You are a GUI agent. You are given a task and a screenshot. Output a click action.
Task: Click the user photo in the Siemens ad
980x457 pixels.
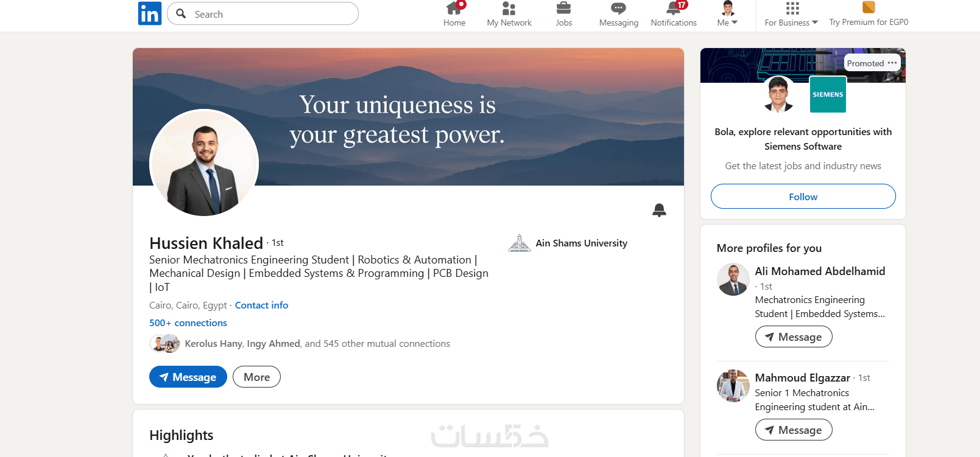[778, 94]
